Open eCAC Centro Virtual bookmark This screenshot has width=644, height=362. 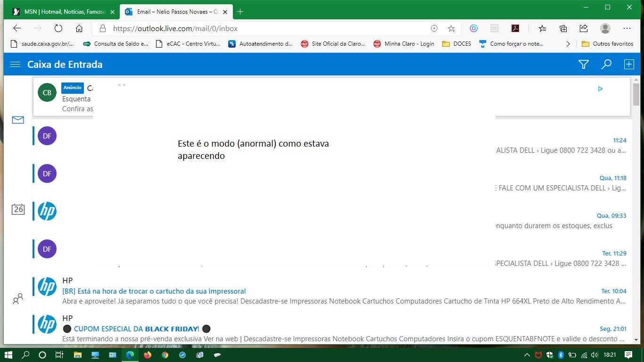pos(188,44)
